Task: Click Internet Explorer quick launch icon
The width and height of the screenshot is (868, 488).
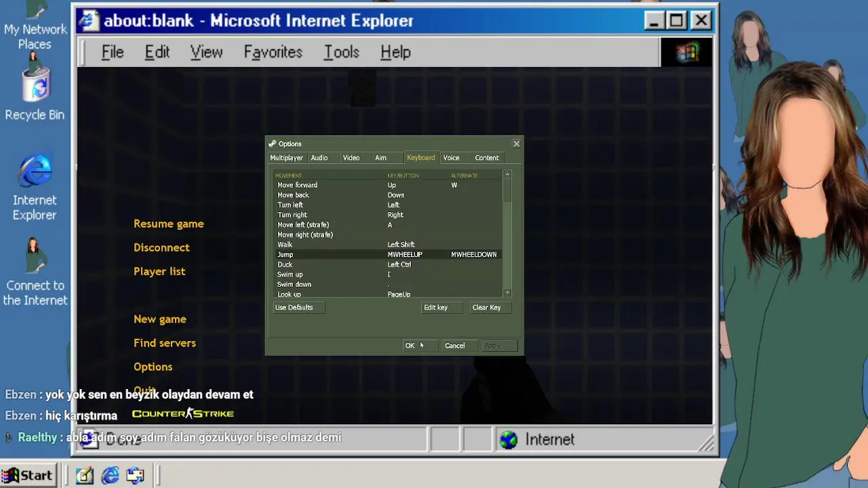Action: [110, 475]
